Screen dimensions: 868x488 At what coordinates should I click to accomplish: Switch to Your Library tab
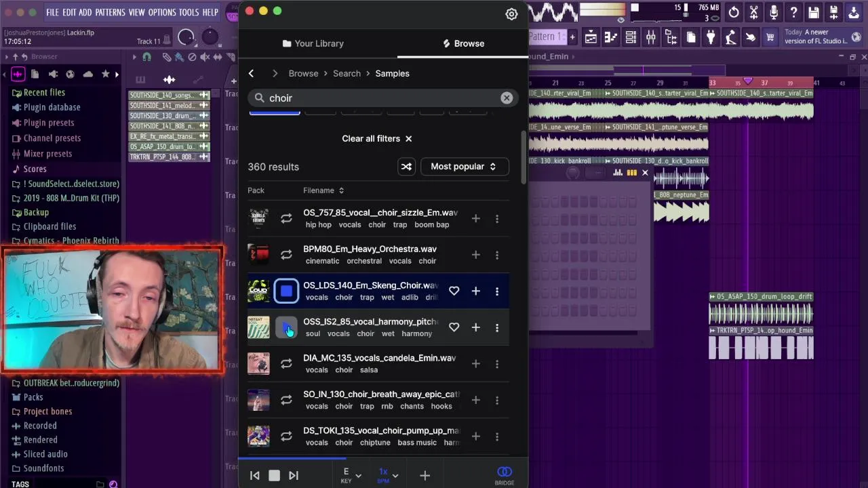pyautogui.click(x=313, y=43)
